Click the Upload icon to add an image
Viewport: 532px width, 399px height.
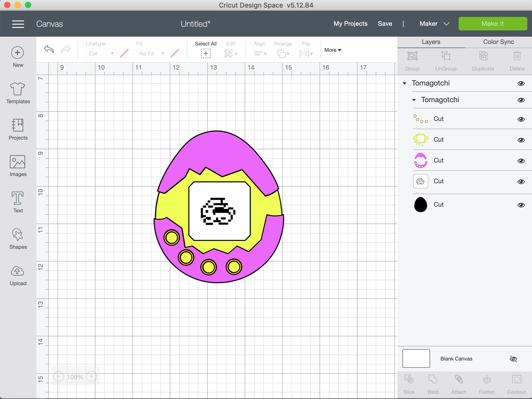[x=17, y=275]
